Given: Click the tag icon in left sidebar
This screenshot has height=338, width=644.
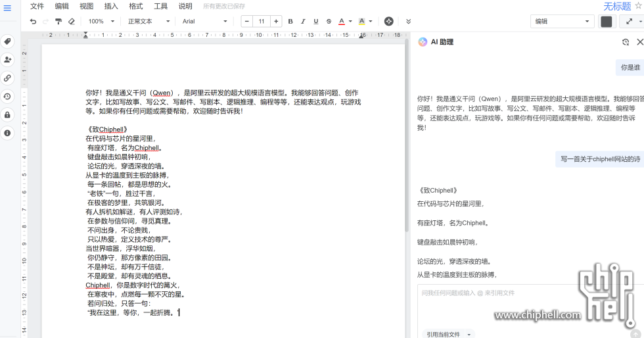Looking at the screenshot, I should click(x=7, y=41).
